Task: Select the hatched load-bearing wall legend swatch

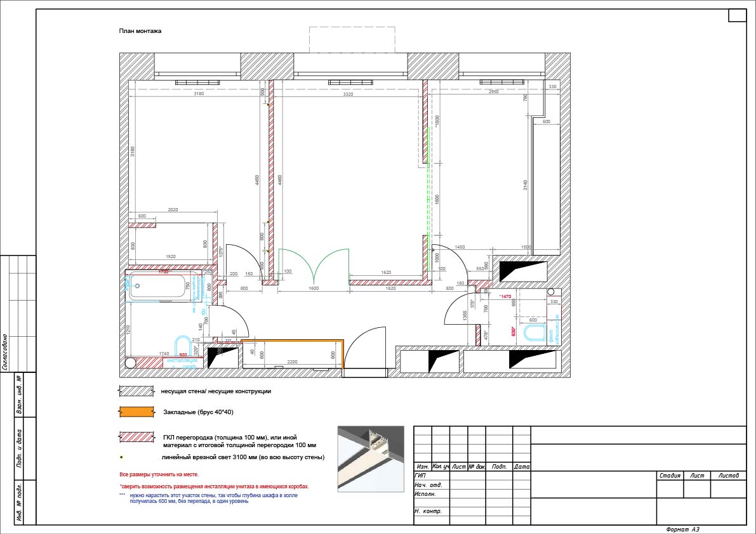Action: 136,391
